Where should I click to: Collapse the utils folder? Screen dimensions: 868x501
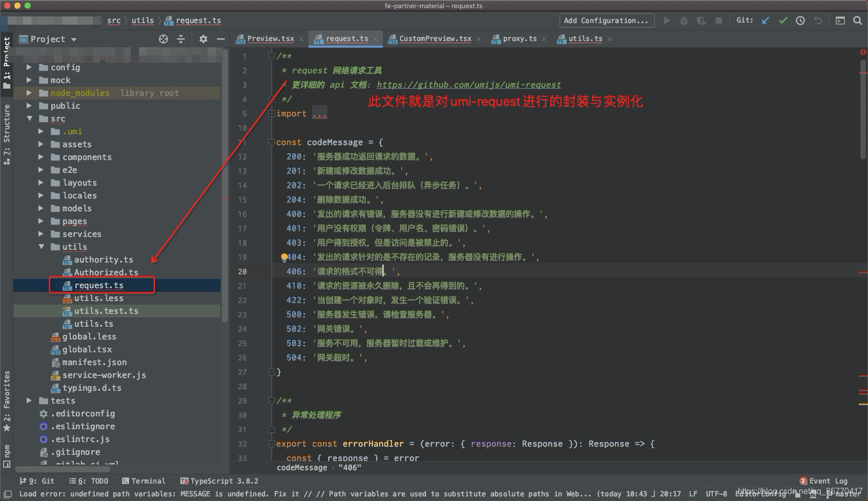click(x=42, y=247)
